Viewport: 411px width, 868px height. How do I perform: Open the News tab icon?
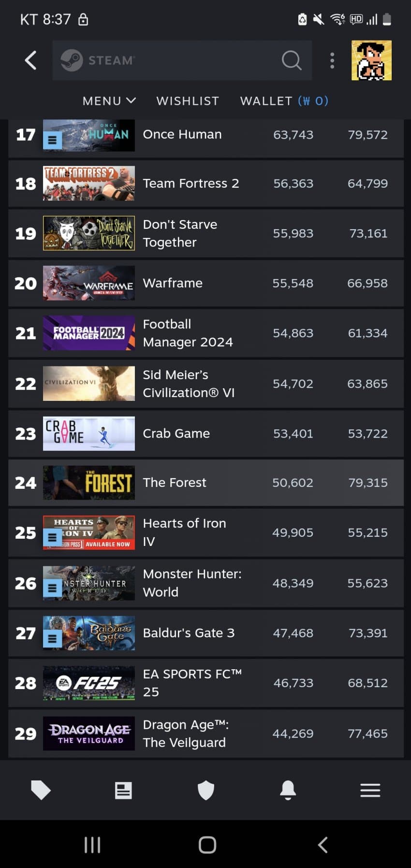(x=123, y=790)
